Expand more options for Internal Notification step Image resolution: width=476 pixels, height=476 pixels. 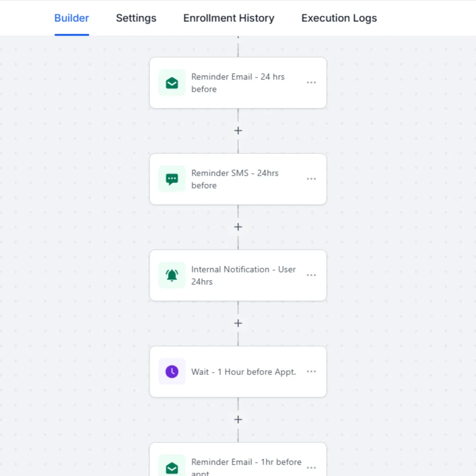311,275
